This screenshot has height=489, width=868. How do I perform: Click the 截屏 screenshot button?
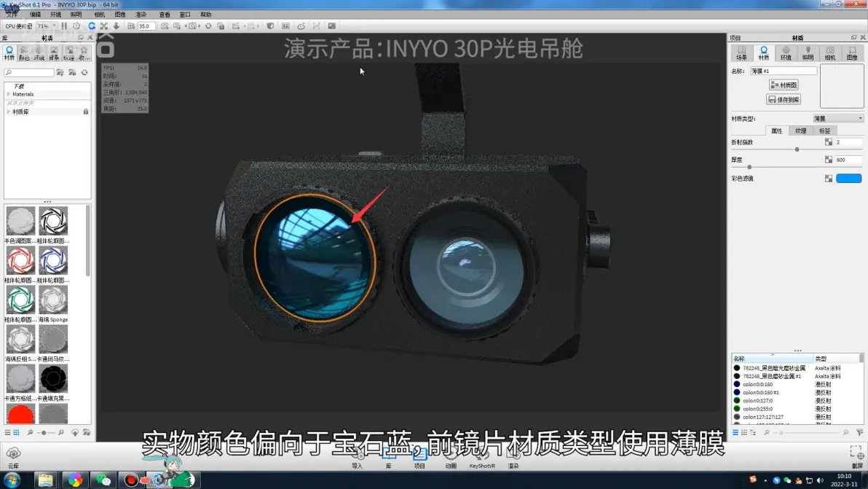856,458
